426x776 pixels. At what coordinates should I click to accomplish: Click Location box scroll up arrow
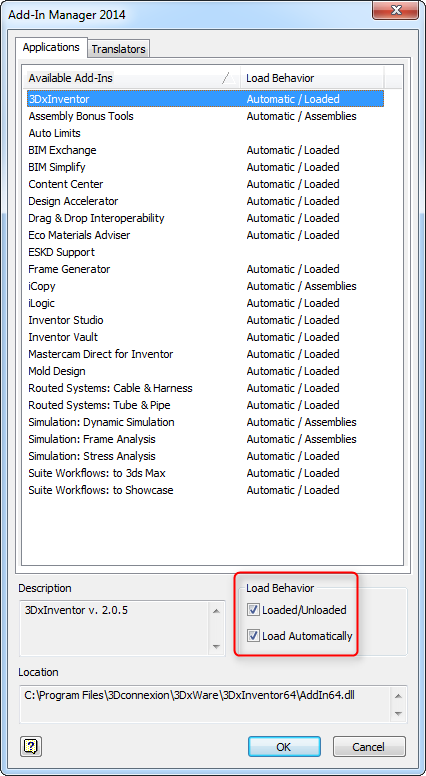pos(398,696)
